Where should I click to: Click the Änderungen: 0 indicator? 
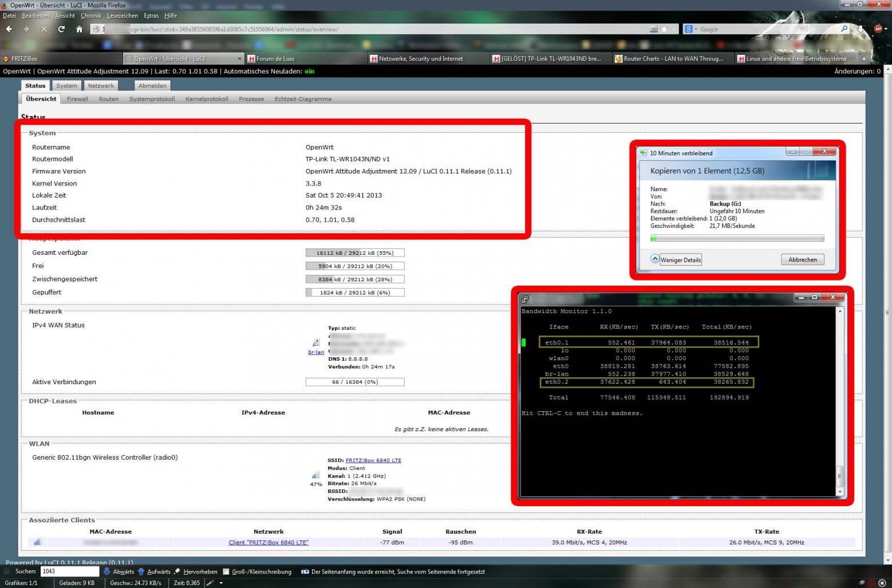858,71
